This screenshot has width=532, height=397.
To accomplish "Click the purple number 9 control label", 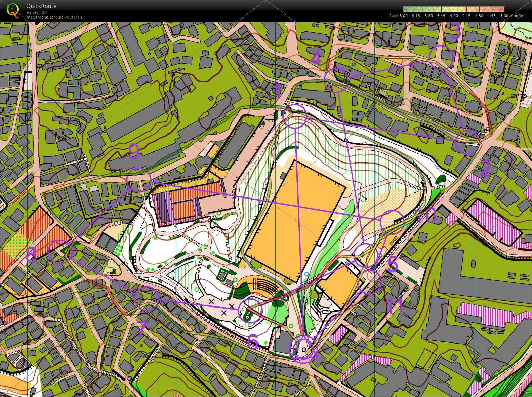I will coord(134,152).
